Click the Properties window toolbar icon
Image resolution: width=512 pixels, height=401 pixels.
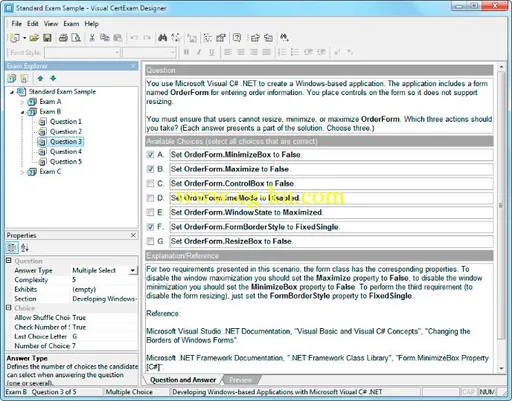coord(221,38)
